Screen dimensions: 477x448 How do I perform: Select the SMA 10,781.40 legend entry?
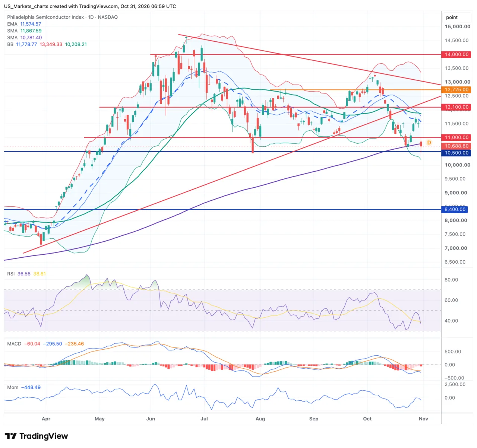pos(24,38)
